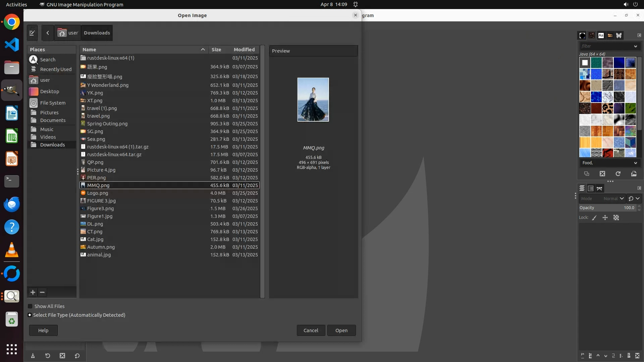Select Logo.png in the file list
Viewport: 644px width, 362px height.
98,193
